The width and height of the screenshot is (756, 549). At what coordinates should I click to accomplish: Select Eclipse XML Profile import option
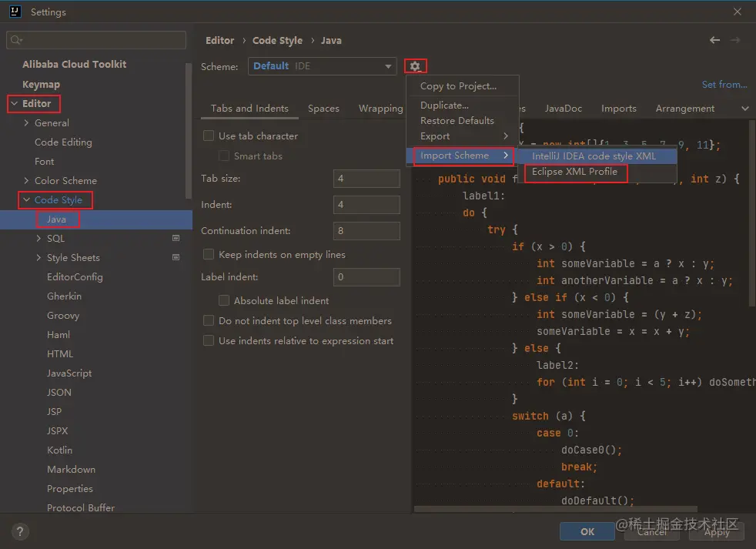pyautogui.click(x=597, y=171)
